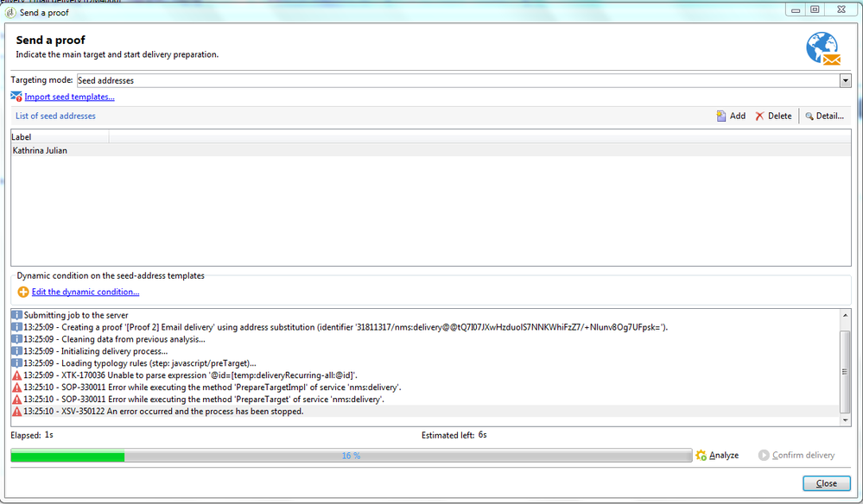863x504 pixels.
Task: Click the Confirm delivery button
Action: click(x=796, y=455)
